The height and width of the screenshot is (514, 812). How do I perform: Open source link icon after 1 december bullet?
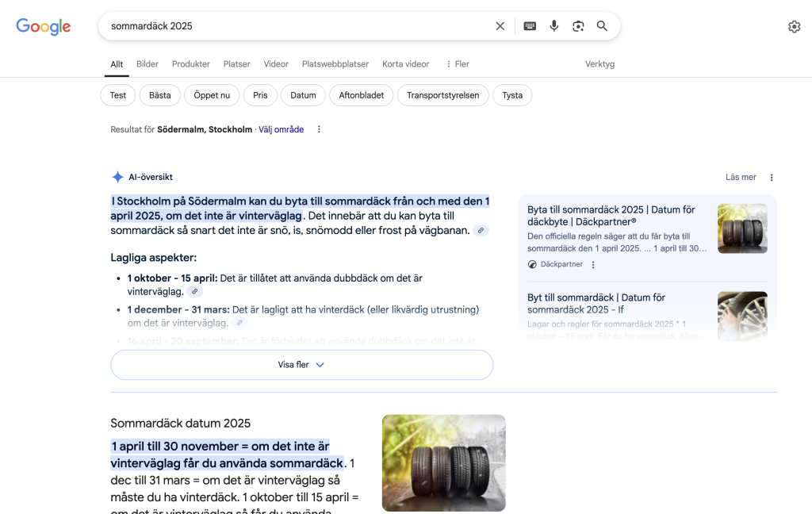coord(239,323)
